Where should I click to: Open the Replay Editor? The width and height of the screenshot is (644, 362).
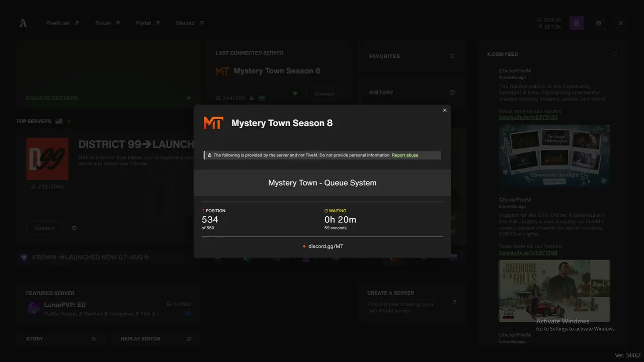(x=156, y=339)
